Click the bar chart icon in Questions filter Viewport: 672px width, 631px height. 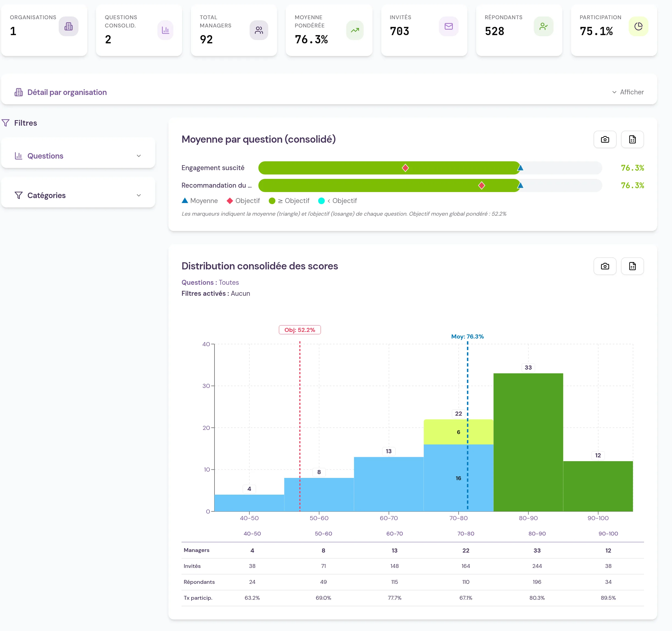click(x=19, y=156)
